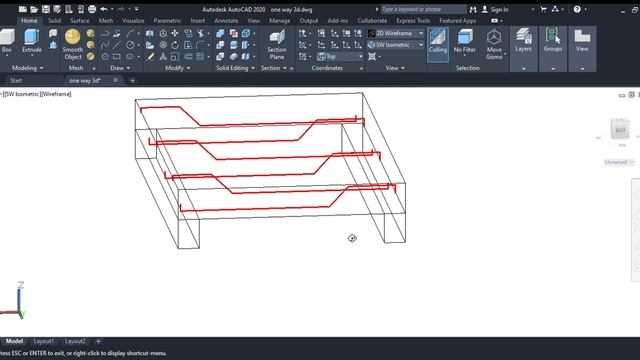Expand the Draw panel
The image size is (640, 360).
[120, 68]
